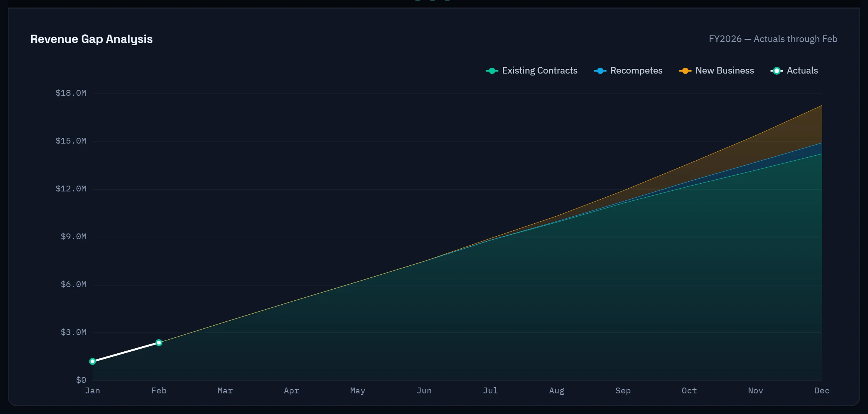Click the May x-axis label
868x414 pixels.
(x=358, y=391)
